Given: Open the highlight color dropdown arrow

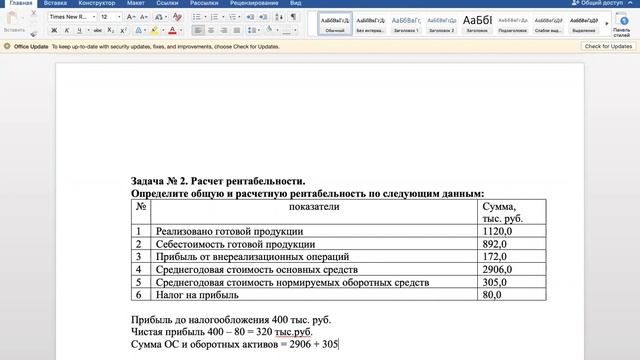Looking at the screenshot, I should 163,30.
